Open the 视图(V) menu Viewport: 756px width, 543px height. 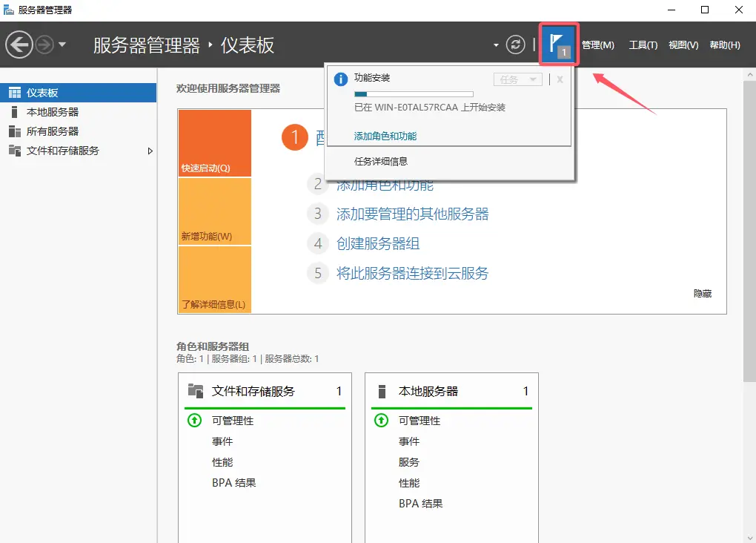pos(683,45)
